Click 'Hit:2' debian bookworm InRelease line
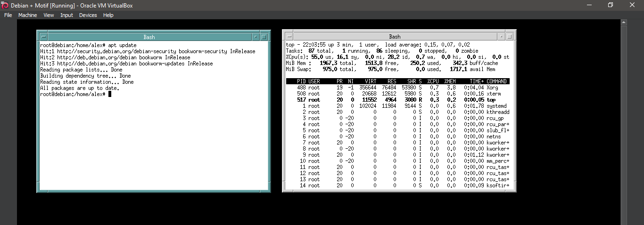Screen dimensions: 644x225 click(x=115, y=57)
